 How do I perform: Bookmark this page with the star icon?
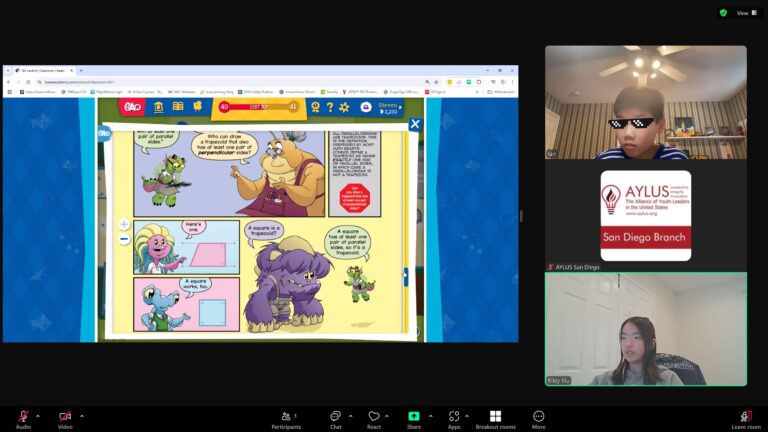436,82
